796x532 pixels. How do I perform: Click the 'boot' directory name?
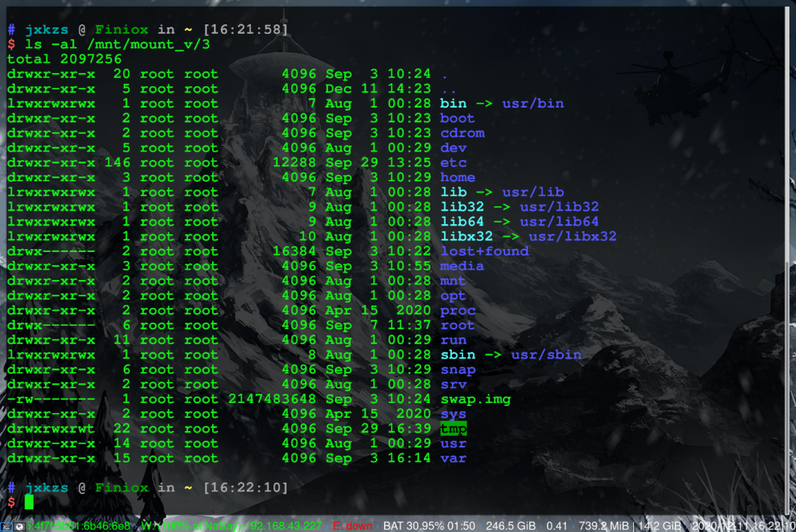click(458, 119)
